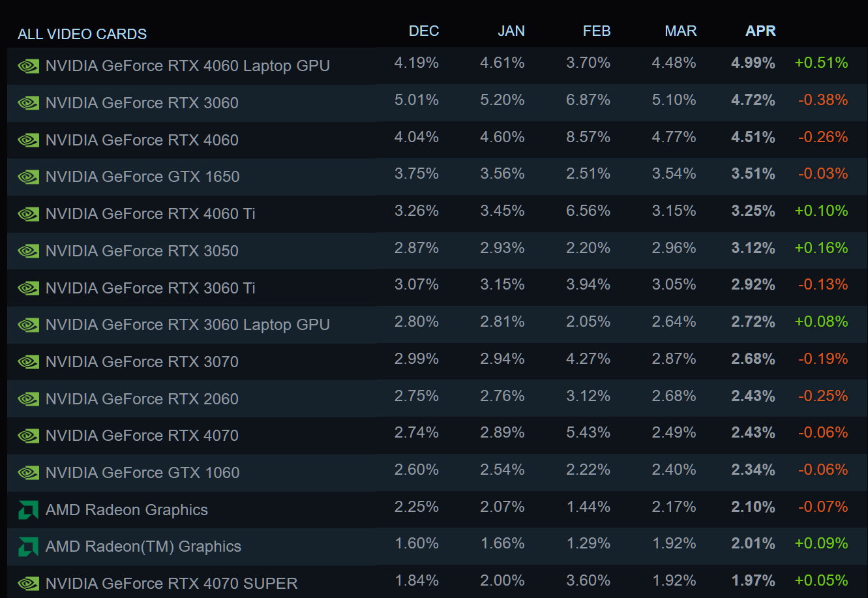868x598 pixels.
Task: Open the NVIDIA GeForce RTX 4060 row
Action: coord(142,140)
